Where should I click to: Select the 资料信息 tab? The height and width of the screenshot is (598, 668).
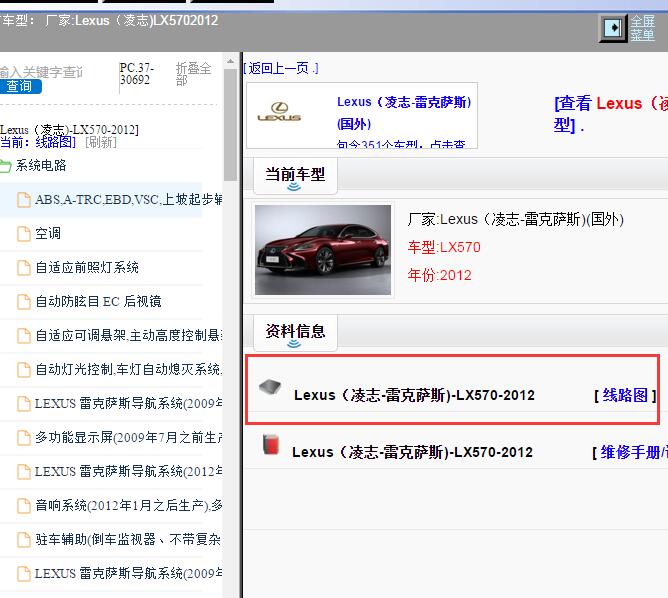click(295, 333)
